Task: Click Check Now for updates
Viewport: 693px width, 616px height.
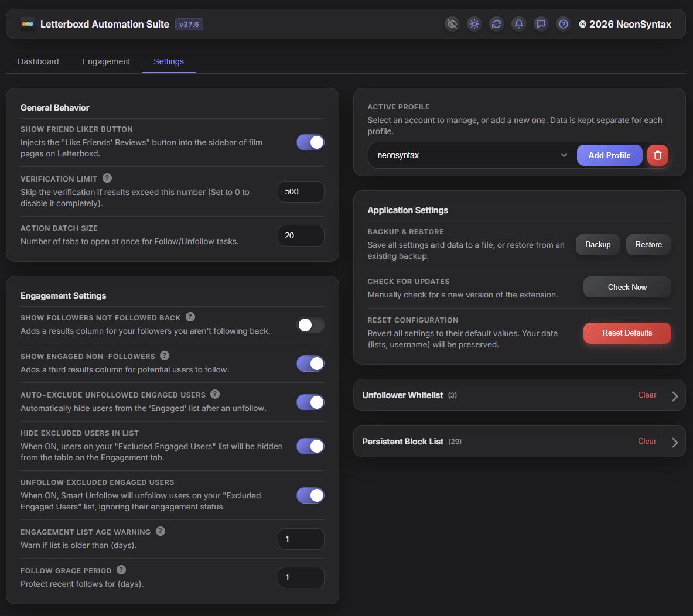Action: click(x=627, y=288)
